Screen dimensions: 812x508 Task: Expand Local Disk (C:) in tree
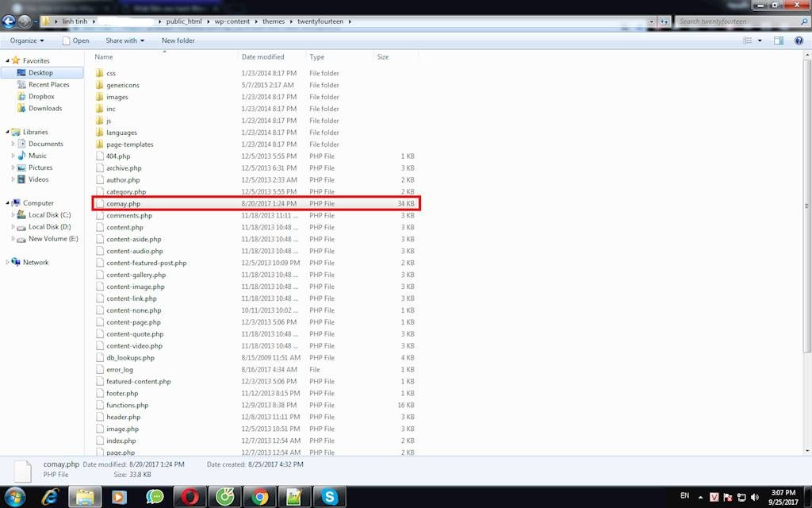pyautogui.click(x=13, y=215)
